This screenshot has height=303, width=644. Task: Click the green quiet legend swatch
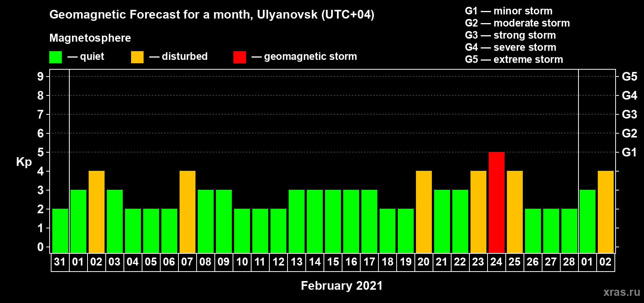(55, 57)
